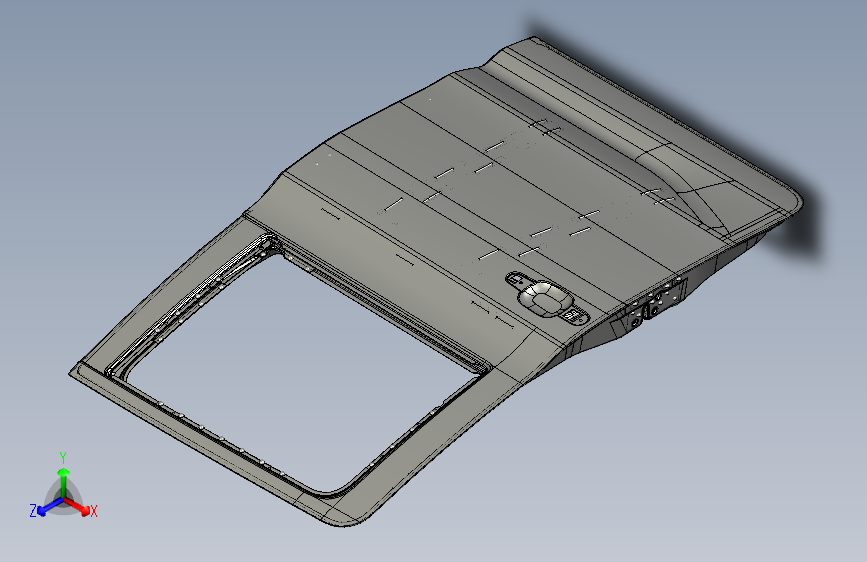Select the door handle recess on the panel
Image resolution: width=867 pixels, height=562 pixels.
coord(545,299)
